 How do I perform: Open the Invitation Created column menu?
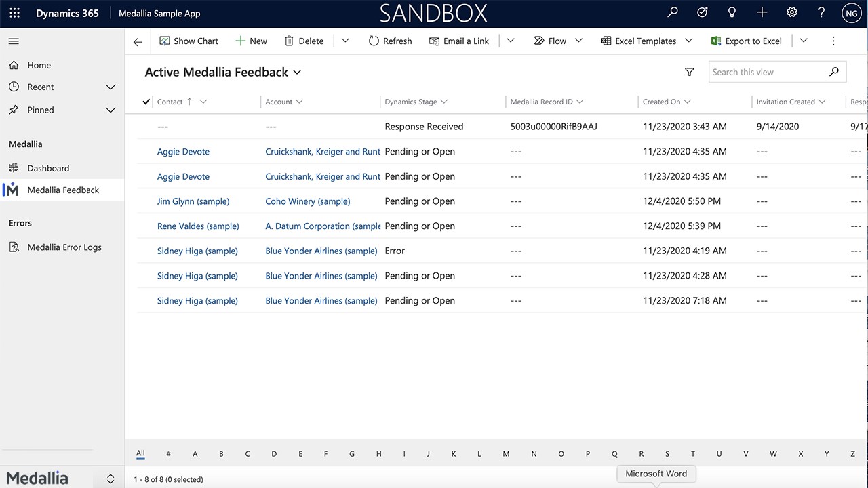(x=822, y=102)
